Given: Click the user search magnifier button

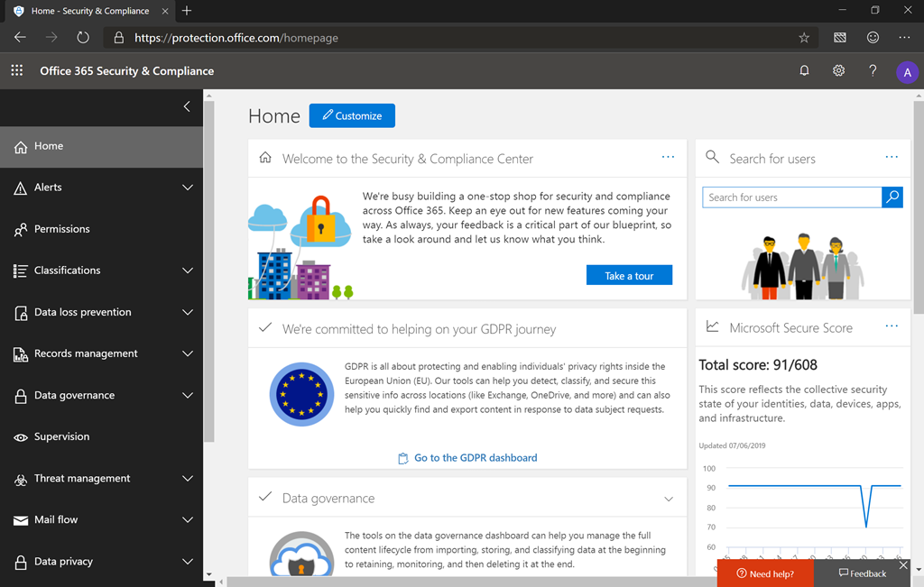Looking at the screenshot, I should pos(892,197).
